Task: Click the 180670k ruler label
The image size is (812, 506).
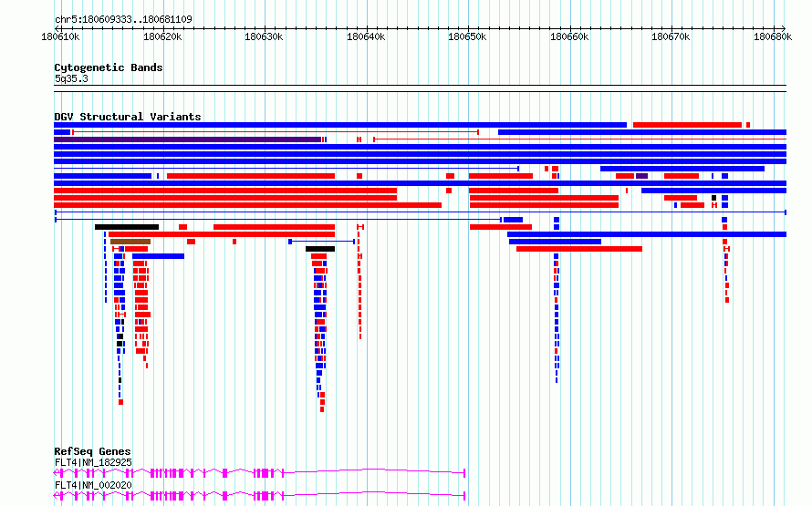Action: coord(671,36)
